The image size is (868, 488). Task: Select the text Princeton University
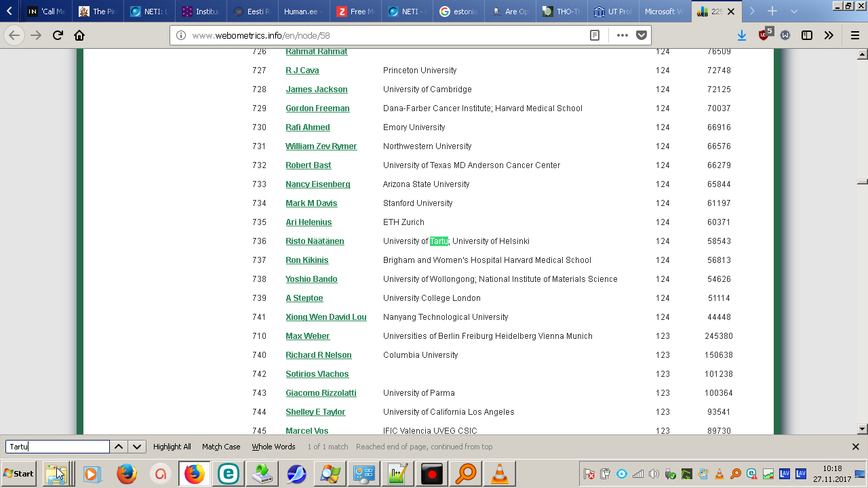(x=420, y=70)
